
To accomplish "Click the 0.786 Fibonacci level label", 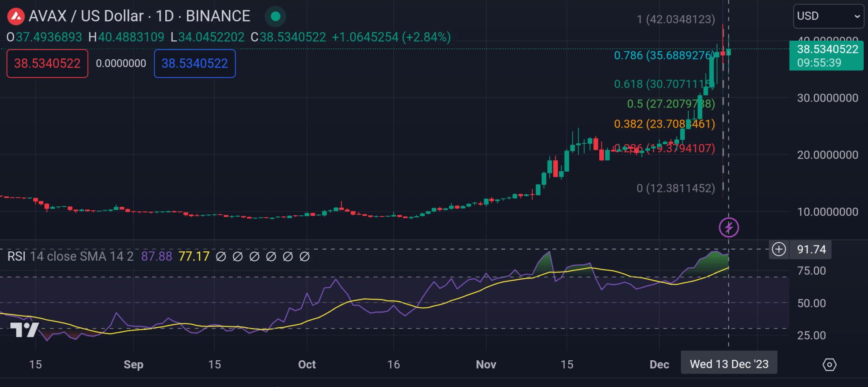I will [x=663, y=56].
